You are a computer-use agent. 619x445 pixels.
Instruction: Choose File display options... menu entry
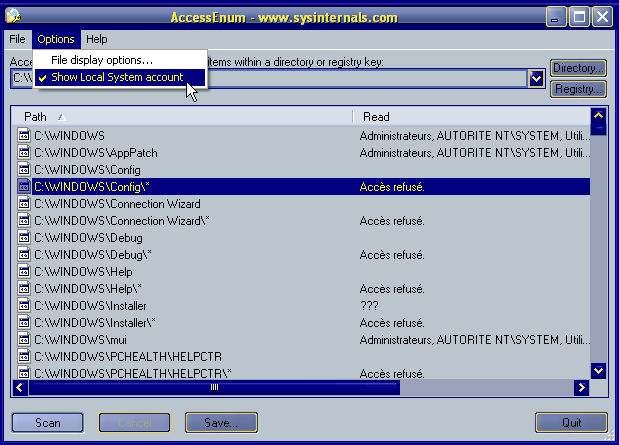[x=120, y=60]
